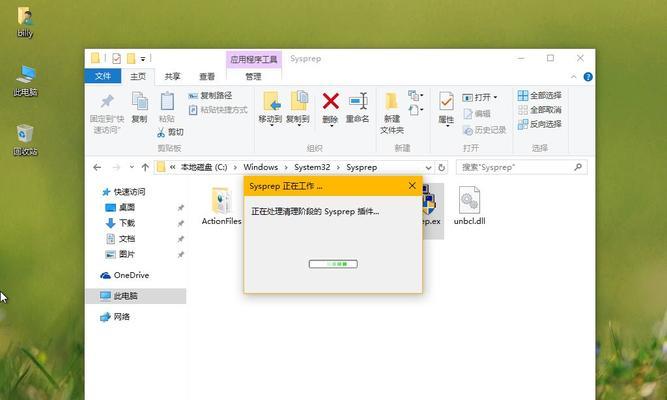Select the unbcl.dll file
The height and width of the screenshot is (400, 667).
[469, 206]
